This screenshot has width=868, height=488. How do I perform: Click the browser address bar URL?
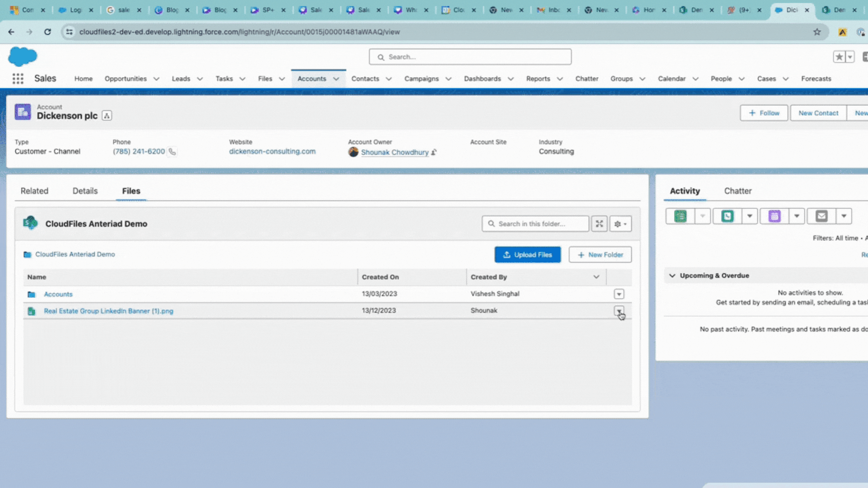(x=240, y=32)
